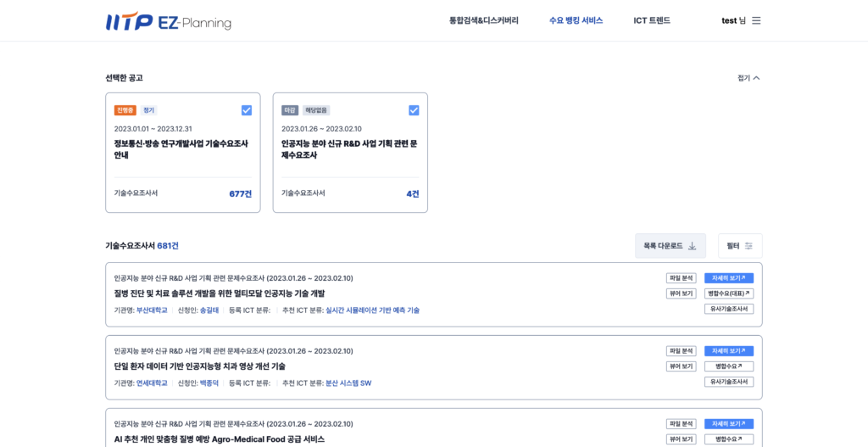868x447 pixels.
Task: Click the 실시간 시뮬레이션 기반 예측 기술 link
Action: click(x=372, y=310)
